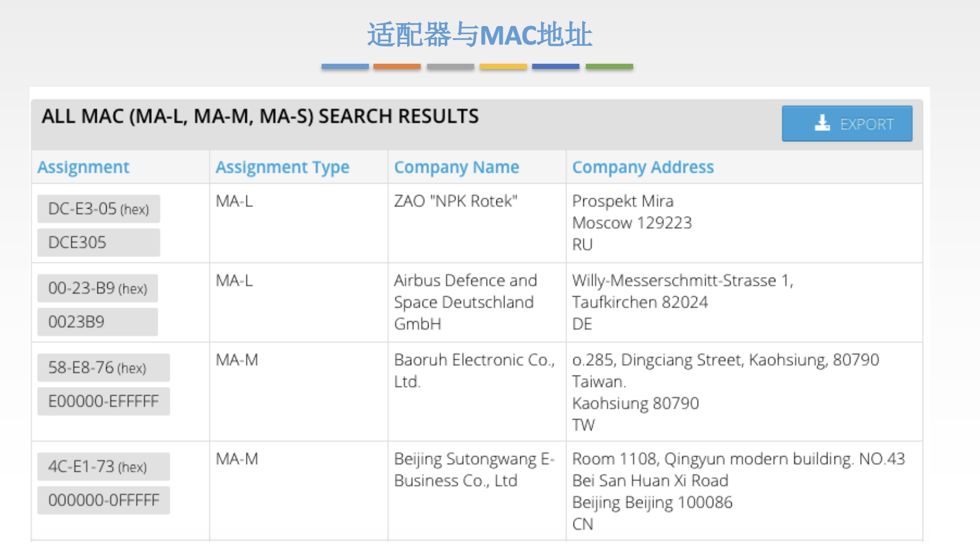Select the 4C-E1-73 (hex) assignment tag
Viewport: 980px width, 547px height.
tap(103, 466)
